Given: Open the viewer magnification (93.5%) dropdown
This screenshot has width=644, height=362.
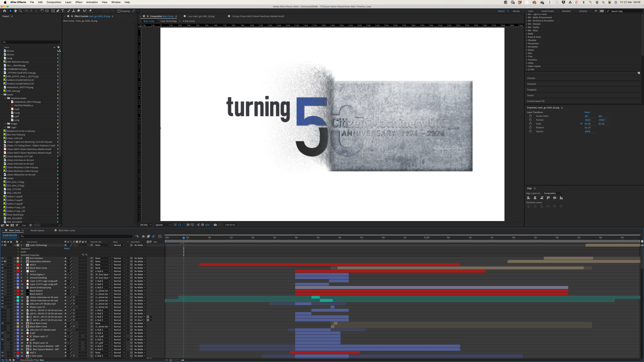Looking at the screenshot, I should coord(146,225).
